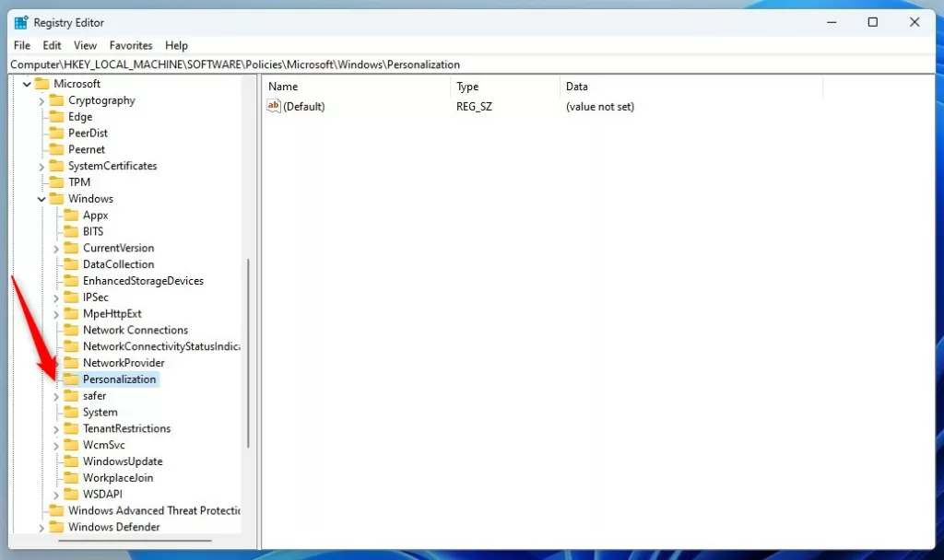Click the PeerDist folder icon
Viewport: 944px width, 560px height.
(x=56, y=133)
